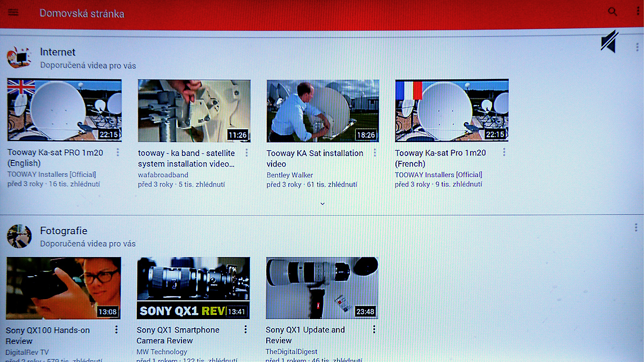
Task: Open options for Sony QX1 Update and Review
Action: (x=374, y=329)
